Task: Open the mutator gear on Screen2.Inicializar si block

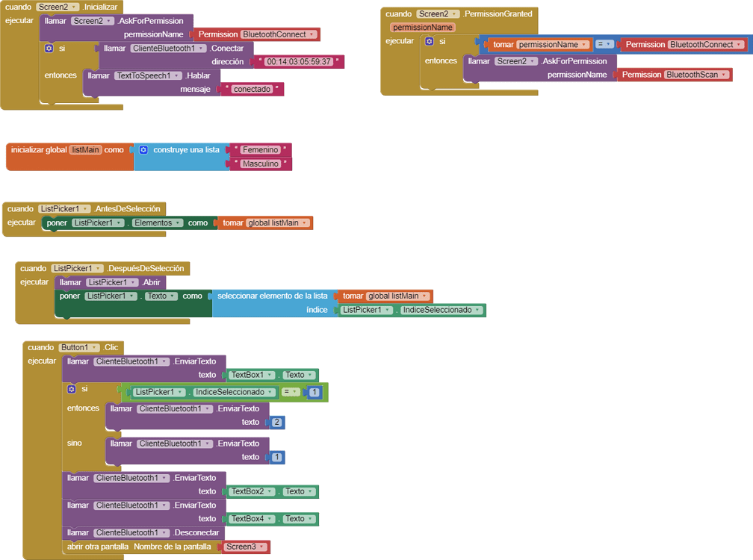Action: click(49, 48)
